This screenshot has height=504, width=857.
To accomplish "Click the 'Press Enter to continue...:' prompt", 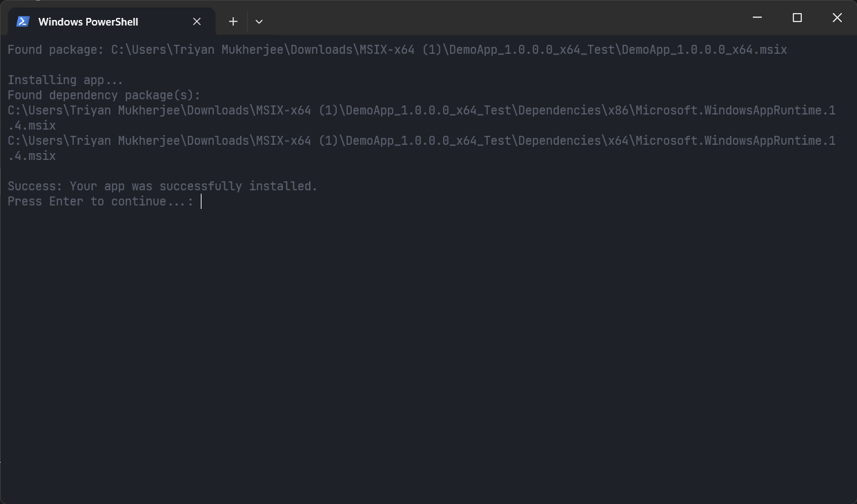I will [101, 201].
